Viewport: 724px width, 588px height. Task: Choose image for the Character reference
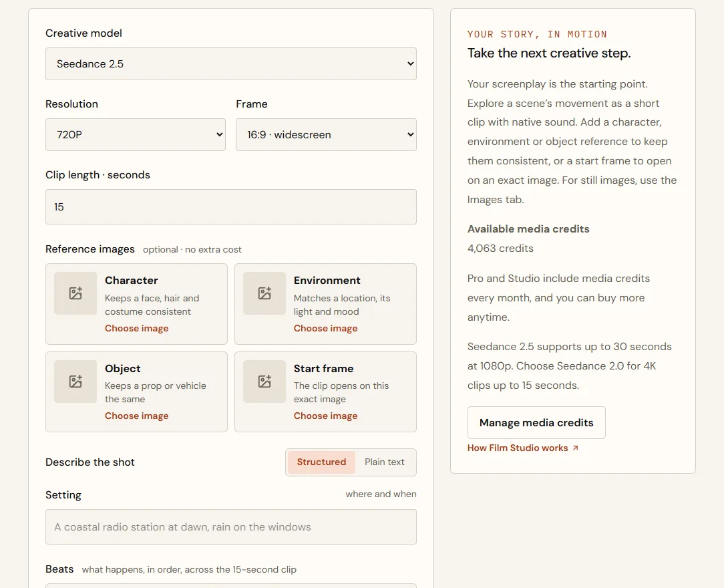(137, 329)
